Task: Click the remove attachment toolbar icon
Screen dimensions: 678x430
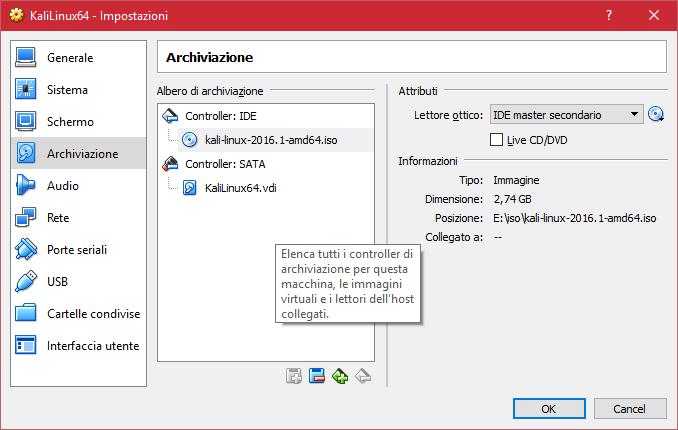Action: 363,376
